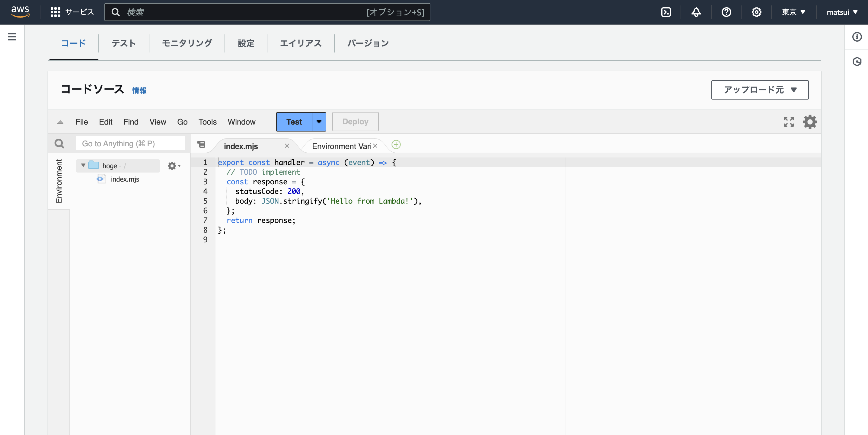Open the editor settings gear icon
Viewport: 868px width, 435px height.
click(810, 122)
